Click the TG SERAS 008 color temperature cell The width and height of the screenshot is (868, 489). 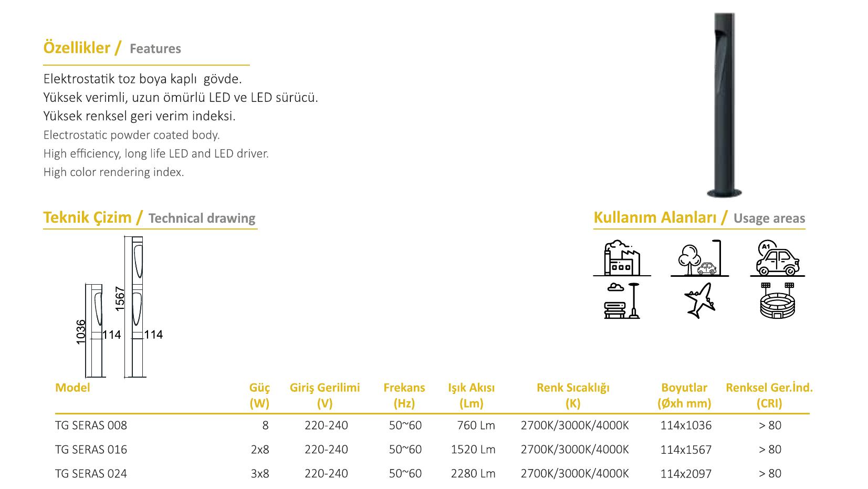point(574,425)
